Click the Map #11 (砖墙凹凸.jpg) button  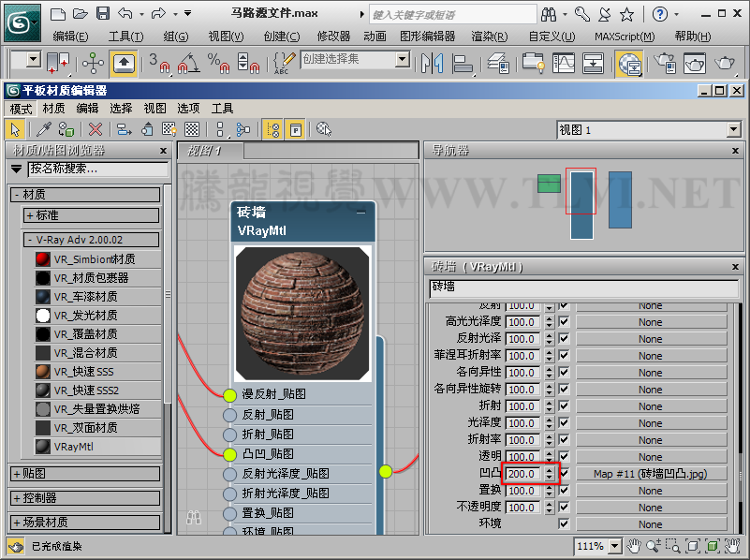pos(650,474)
